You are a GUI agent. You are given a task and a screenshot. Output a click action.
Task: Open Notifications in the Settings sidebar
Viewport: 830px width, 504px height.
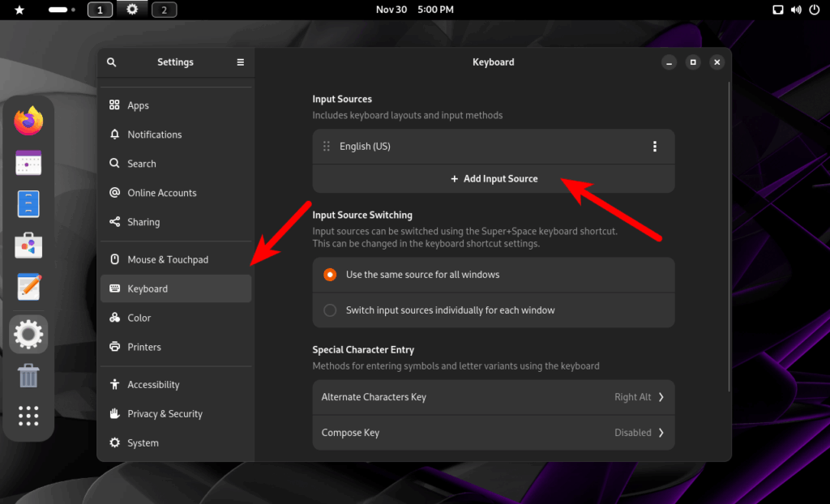click(x=176, y=135)
